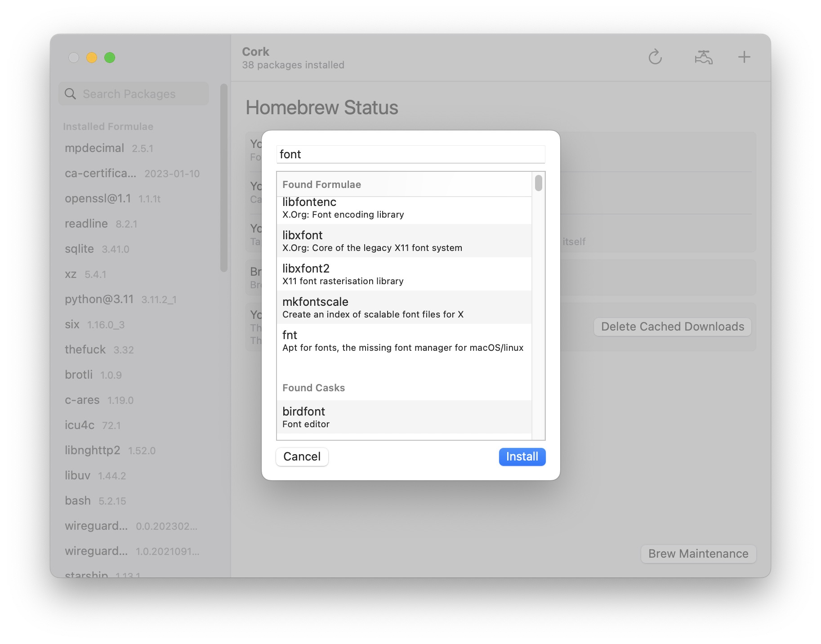This screenshot has width=821, height=644.
Task: Click the green zoom window button
Action: [x=110, y=58]
